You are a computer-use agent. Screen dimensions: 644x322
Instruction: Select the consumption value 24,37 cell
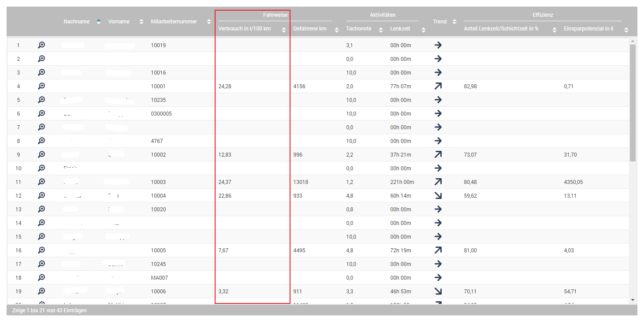(x=225, y=182)
